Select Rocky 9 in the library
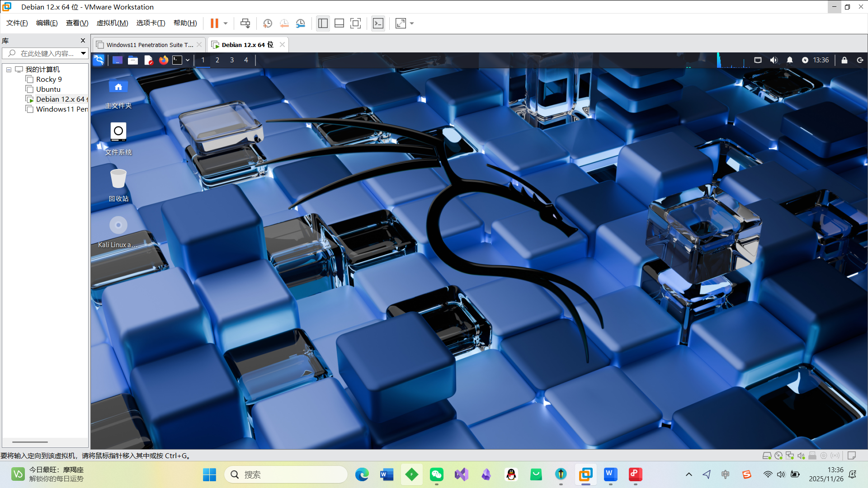 [x=49, y=80]
